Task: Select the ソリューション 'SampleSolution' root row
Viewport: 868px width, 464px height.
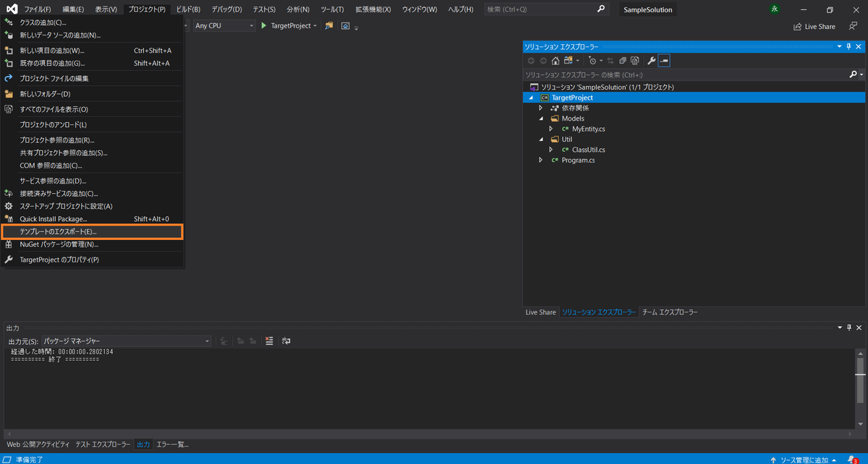Action: (x=694, y=87)
